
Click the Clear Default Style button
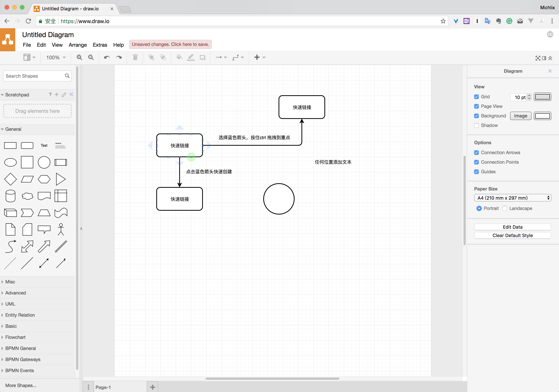tap(513, 235)
